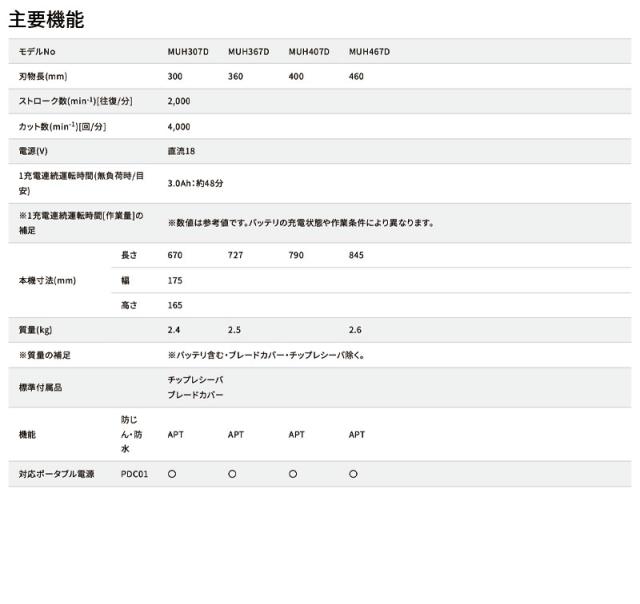The width and height of the screenshot is (640, 604).
Task: Click mass value 2.6
Action: (355, 330)
